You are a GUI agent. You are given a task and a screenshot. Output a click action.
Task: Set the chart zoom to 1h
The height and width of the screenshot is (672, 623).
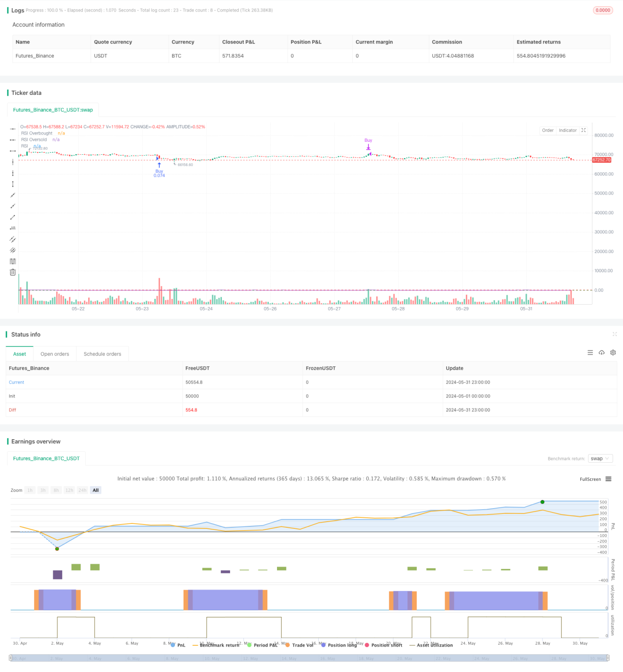(x=30, y=490)
